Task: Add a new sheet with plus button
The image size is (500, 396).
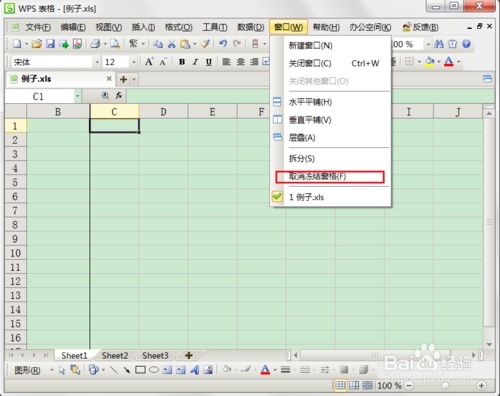Action: (189, 355)
